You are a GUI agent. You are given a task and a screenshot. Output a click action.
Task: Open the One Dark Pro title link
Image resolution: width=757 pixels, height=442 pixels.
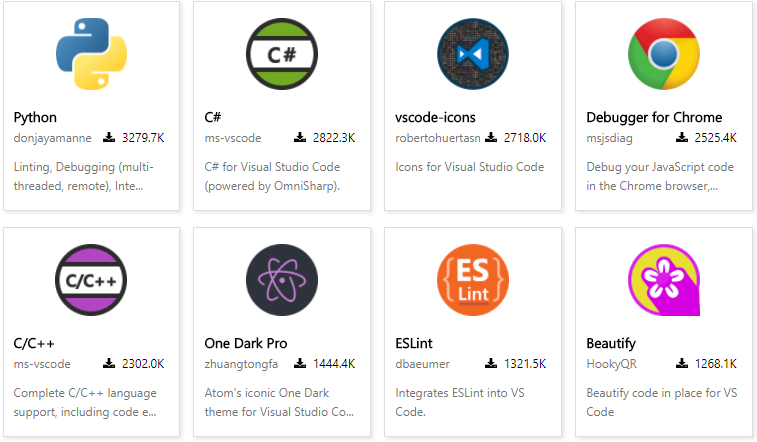point(246,343)
